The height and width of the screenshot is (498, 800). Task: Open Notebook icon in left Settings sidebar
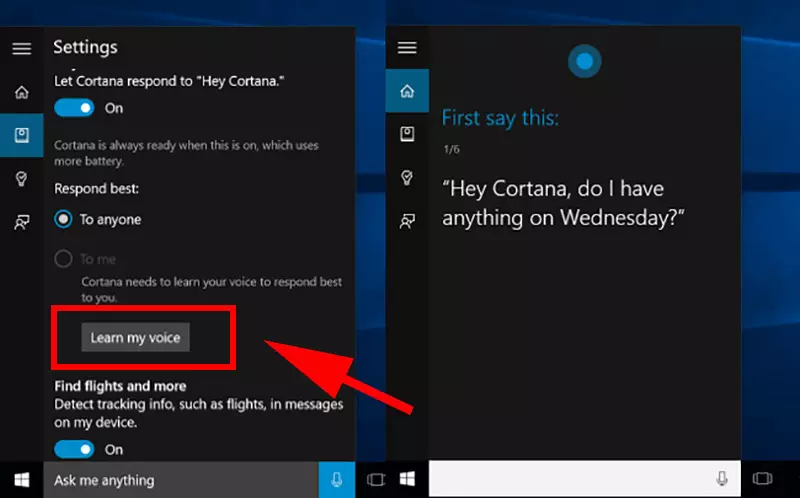click(x=21, y=135)
